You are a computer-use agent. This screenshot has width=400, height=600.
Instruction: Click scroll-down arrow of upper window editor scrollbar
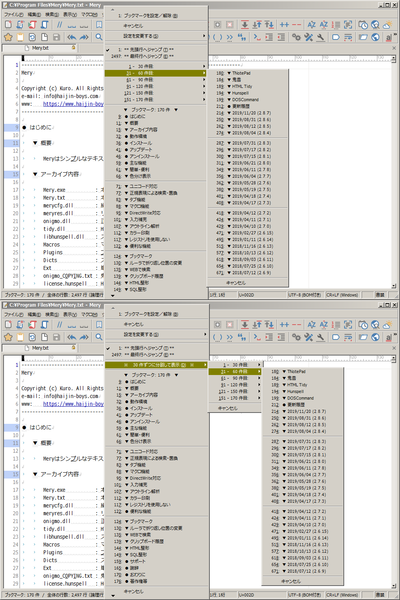click(x=394, y=286)
